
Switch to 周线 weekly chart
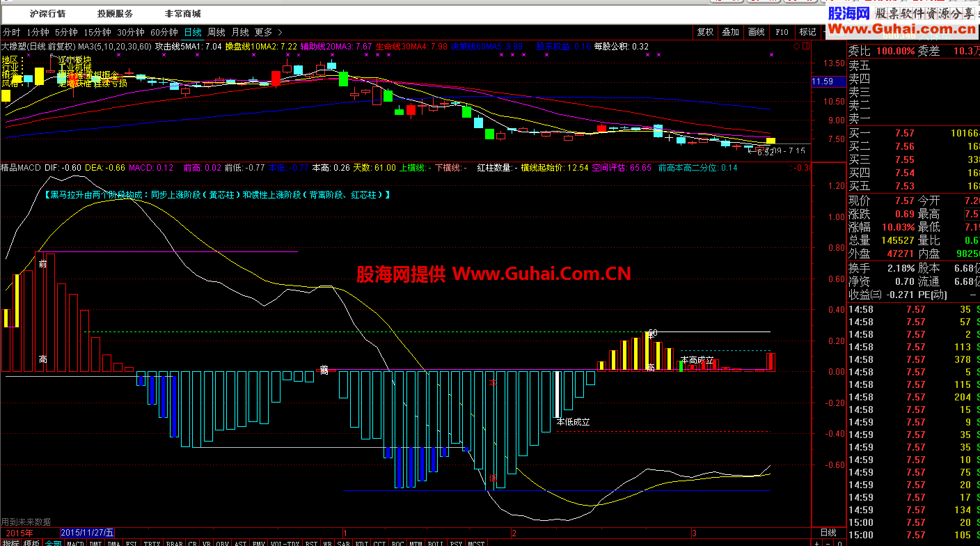tap(216, 32)
